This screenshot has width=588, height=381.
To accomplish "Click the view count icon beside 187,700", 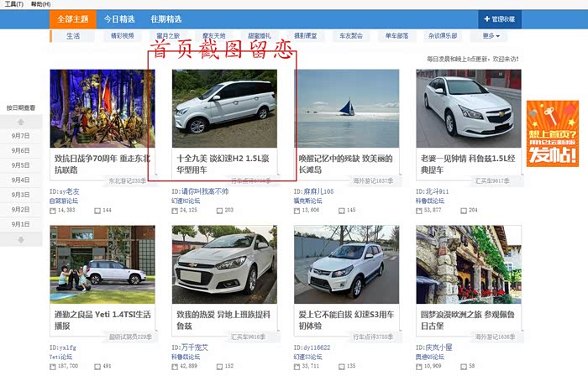I will click(x=53, y=366).
